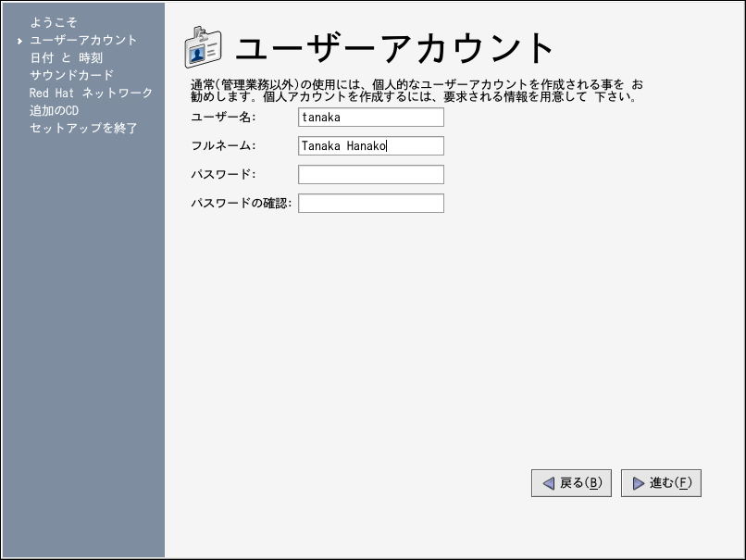The width and height of the screenshot is (746, 560).
Task: Click セットアップを終了 in the sidebar
Action: (x=83, y=128)
